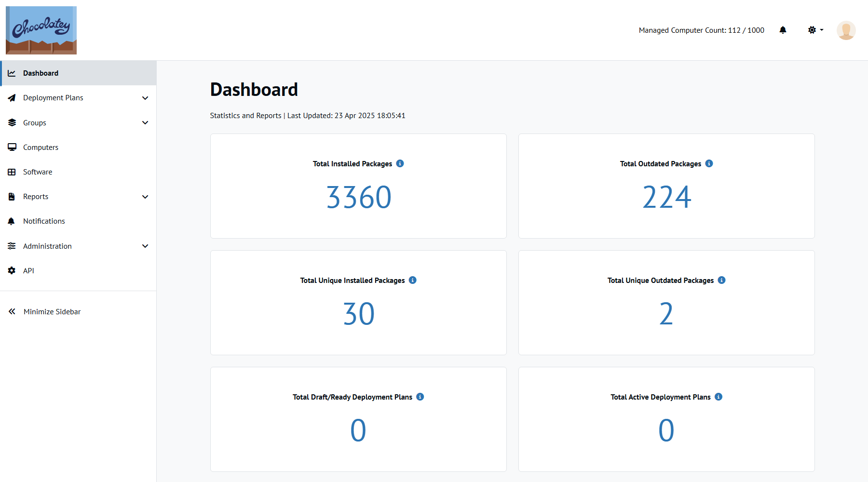Show info for Total Installed Packages
This screenshot has height=482, width=868.
click(400, 163)
